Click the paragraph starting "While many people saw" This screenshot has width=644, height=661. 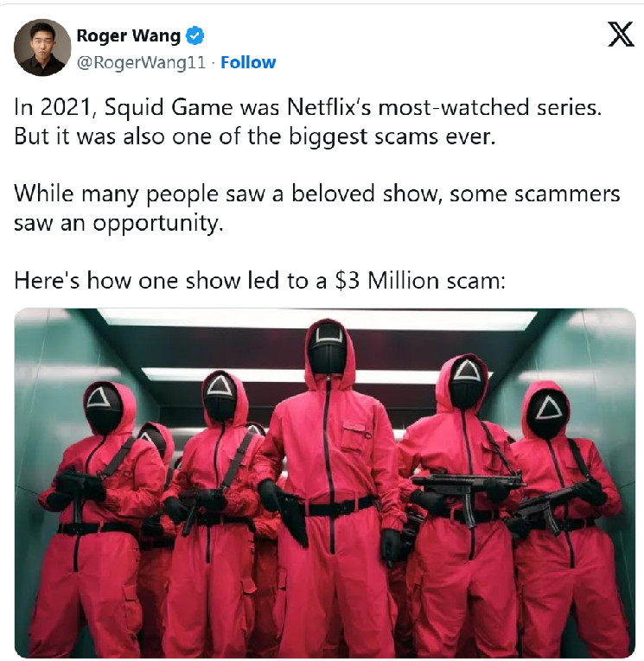click(317, 209)
